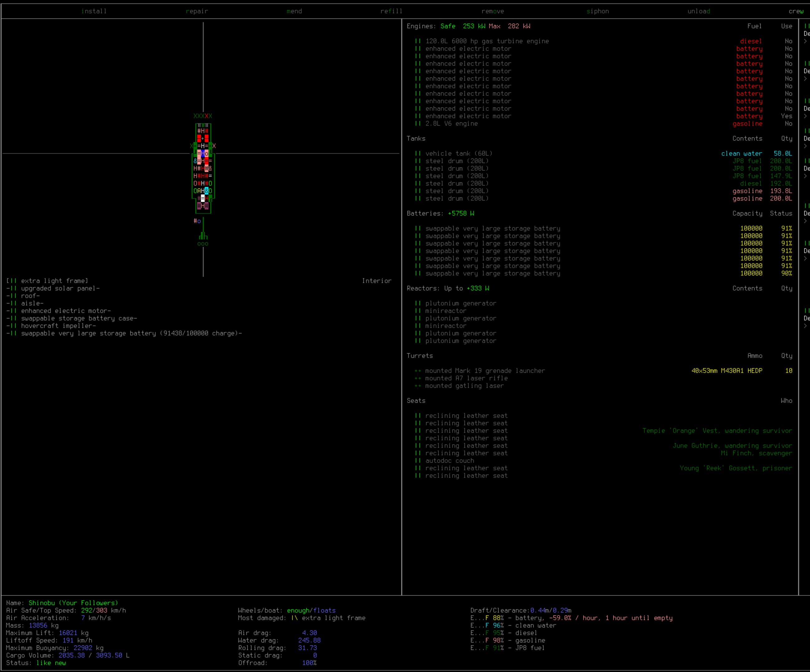810x672 pixels.
Task: Click the white highlighted = tile near rear
Action: [x=203, y=198]
